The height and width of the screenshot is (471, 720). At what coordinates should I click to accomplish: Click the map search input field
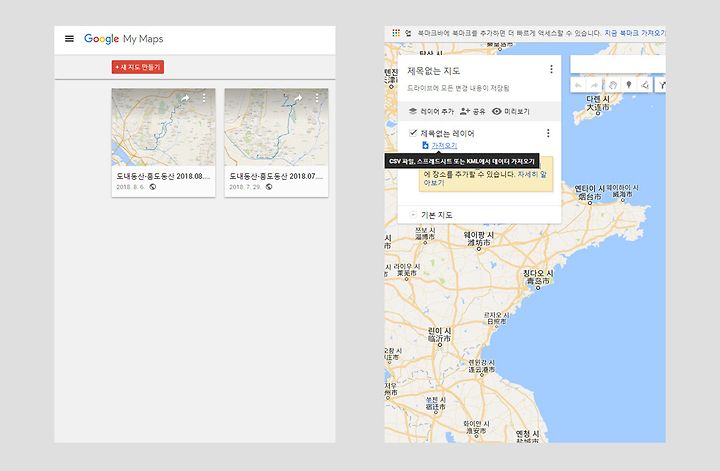[618, 64]
